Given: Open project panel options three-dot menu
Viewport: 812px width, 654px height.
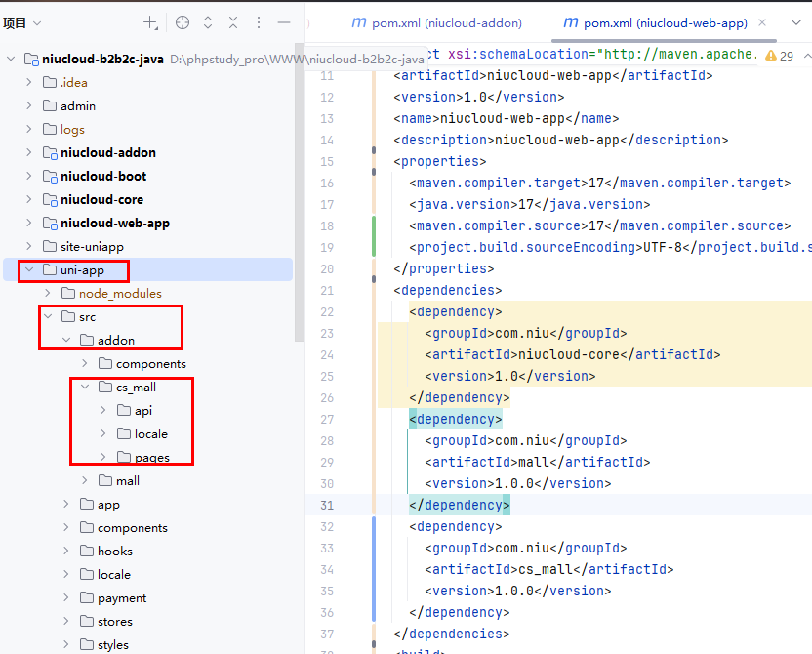Looking at the screenshot, I should click(x=259, y=22).
